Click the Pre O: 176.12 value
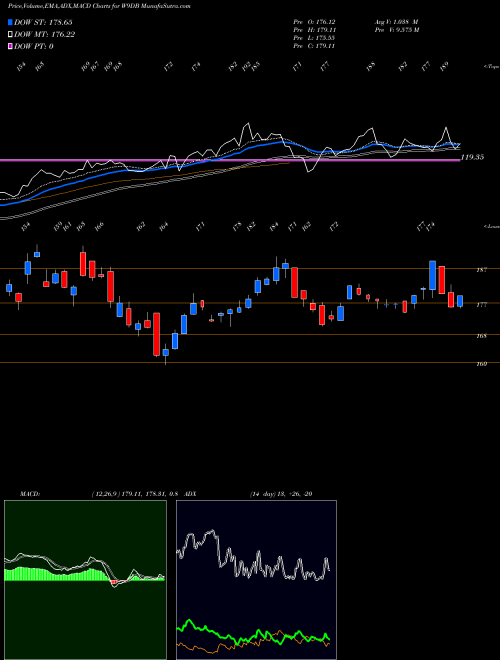The width and height of the screenshot is (500, 660). click(314, 21)
